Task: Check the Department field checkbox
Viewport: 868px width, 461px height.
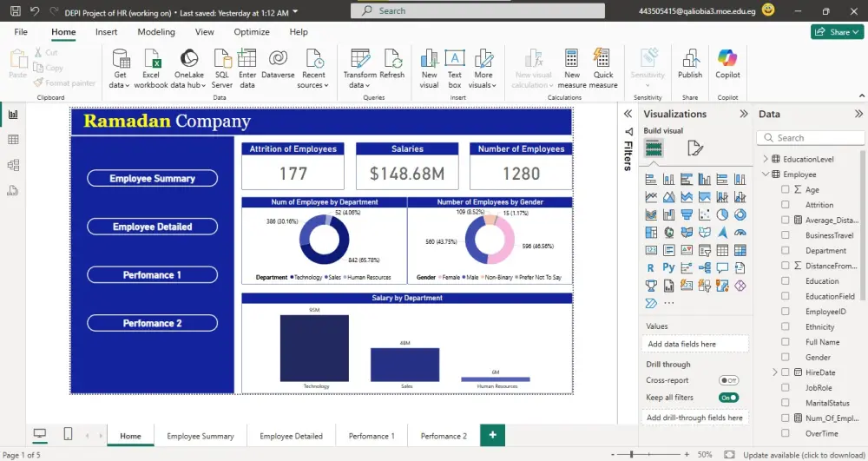Action: [785, 250]
